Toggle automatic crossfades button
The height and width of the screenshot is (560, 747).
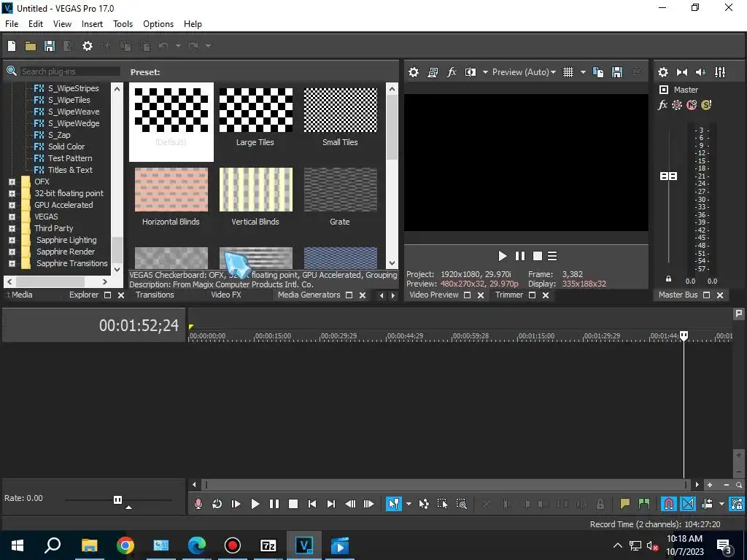click(688, 504)
